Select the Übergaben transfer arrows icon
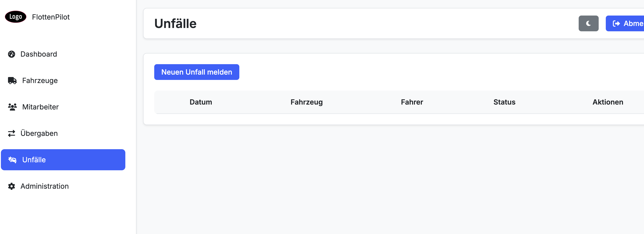The width and height of the screenshot is (644, 234). [x=12, y=133]
